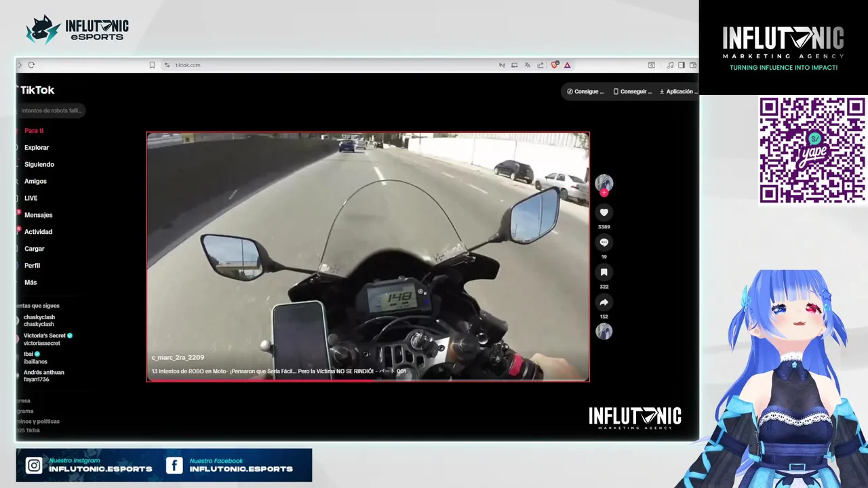Open followed account chaskyclash

(x=39, y=321)
